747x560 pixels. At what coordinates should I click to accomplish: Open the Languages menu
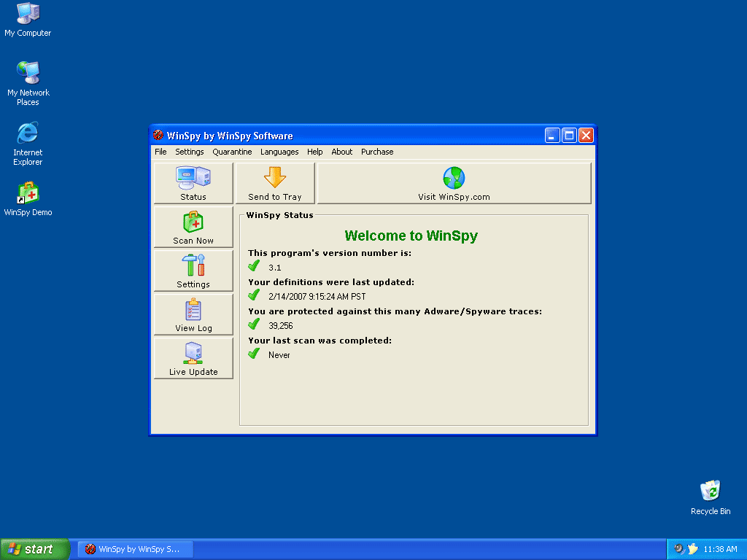click(x=279, y=152)
